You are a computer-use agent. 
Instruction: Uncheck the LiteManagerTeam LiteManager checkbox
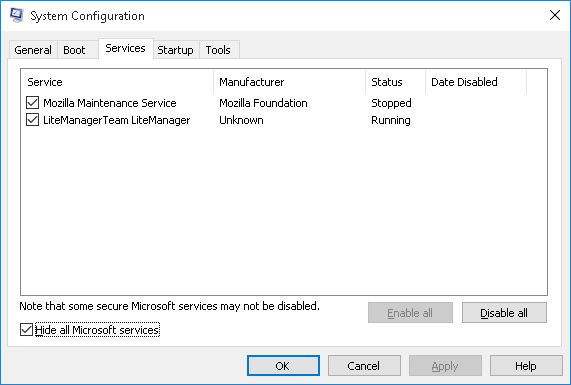point(32,120)
